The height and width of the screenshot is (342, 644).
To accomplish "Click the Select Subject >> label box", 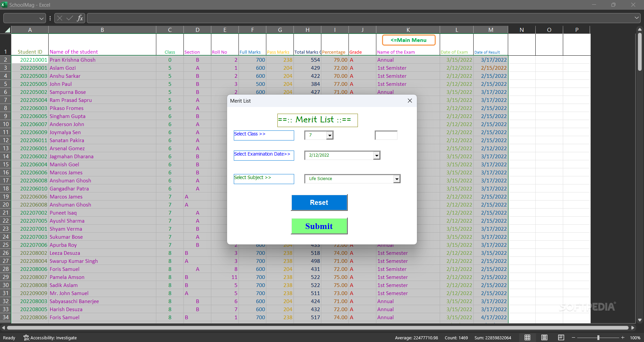I will (x=264, y=179).
